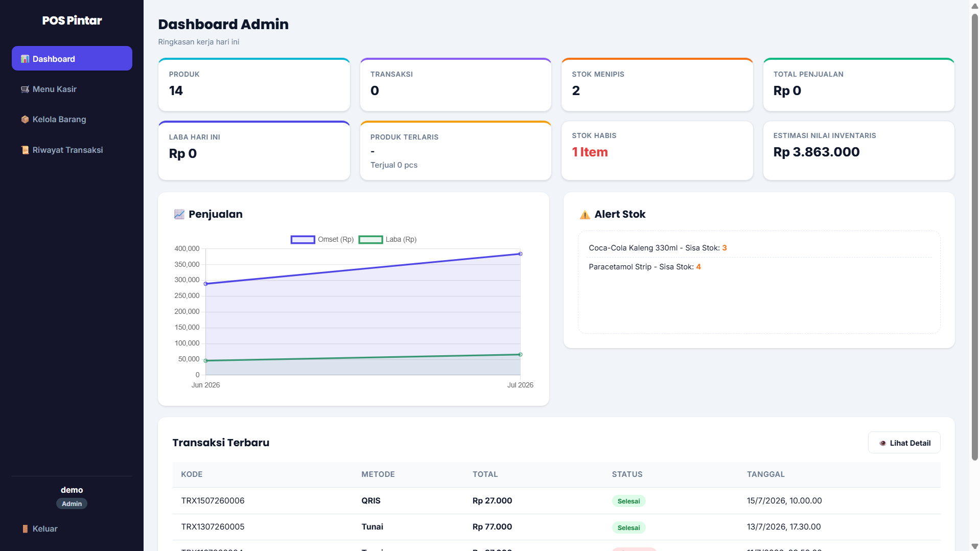Screen dimensions: 980x551
Task: Click the Lihat Detail button
Action: point(904,443)
